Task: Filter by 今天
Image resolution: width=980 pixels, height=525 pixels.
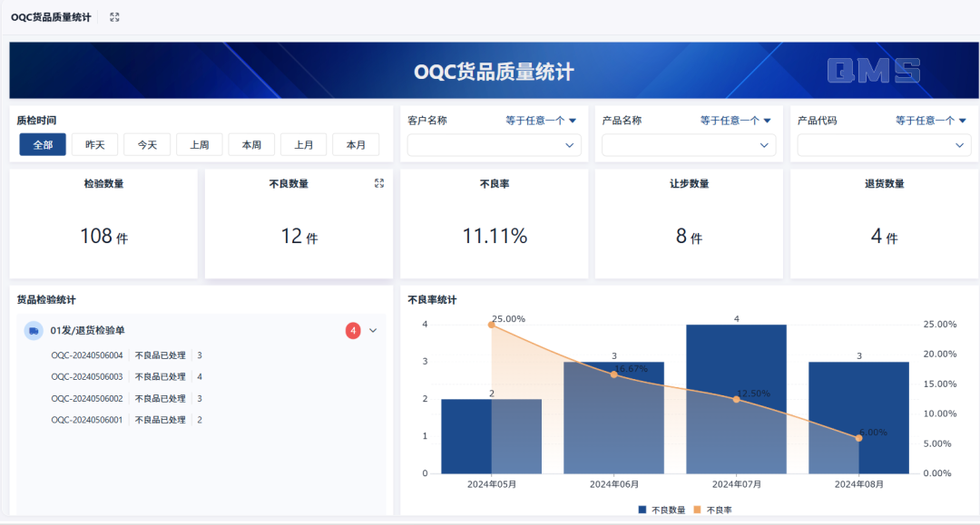Action: [147, 145]
